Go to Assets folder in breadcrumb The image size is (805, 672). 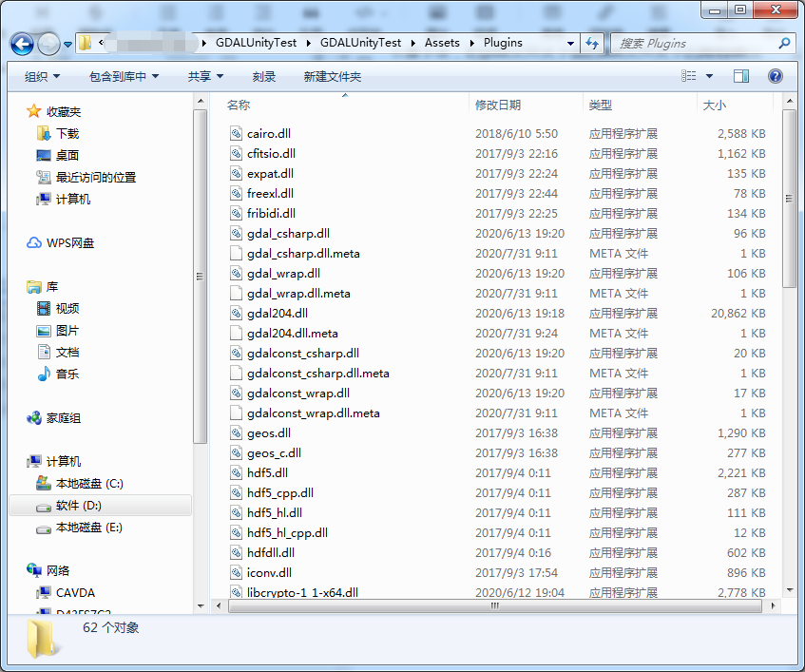[442, 43]
